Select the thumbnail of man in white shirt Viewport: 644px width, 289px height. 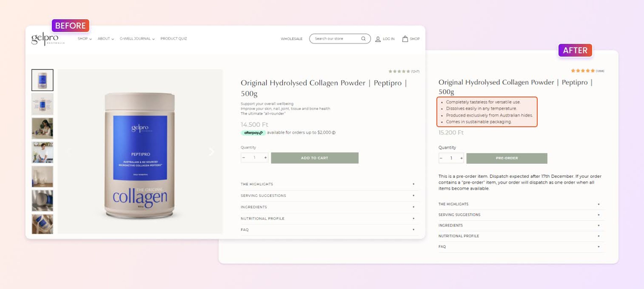[x=42, y=152]
